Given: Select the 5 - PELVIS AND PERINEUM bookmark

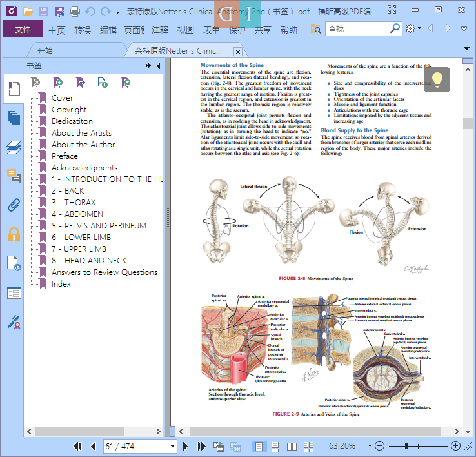Looking at the screenshot, I should (99, 225).
